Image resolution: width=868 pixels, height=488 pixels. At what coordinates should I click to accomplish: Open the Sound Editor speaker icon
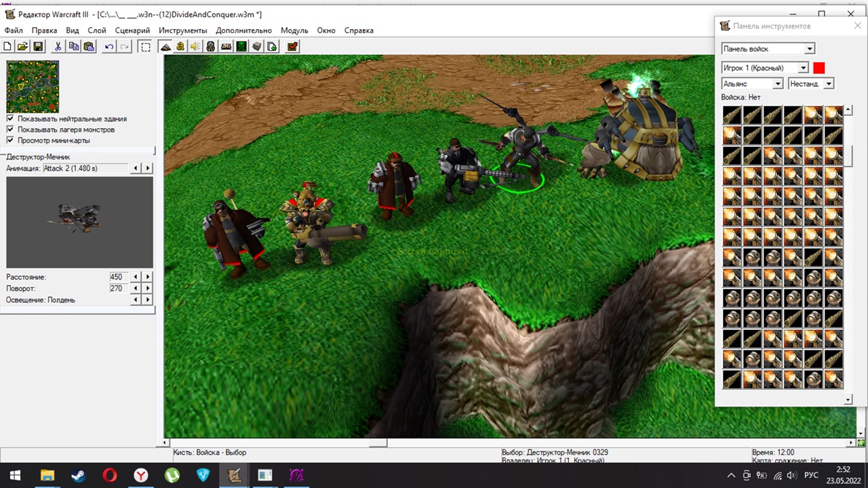(x=195, y=46)
